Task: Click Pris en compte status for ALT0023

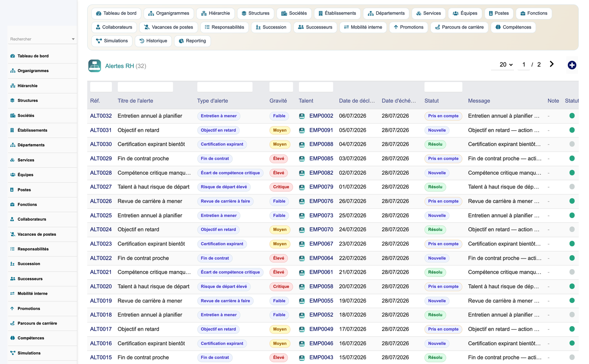Action: coord(443,244)
